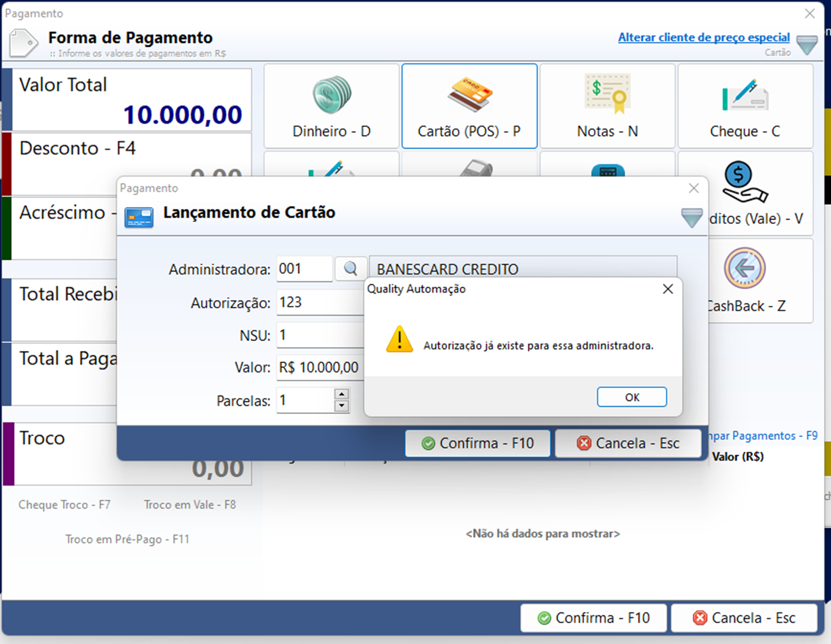Viewport: 831px width, 644px height.
Task: Cancel card entry with Cancela - Esc
Action: coord(628,443)
